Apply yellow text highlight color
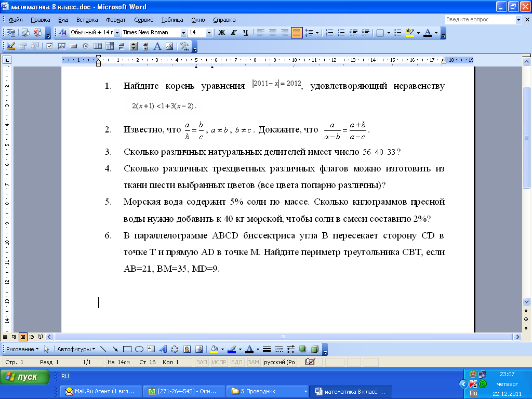This screenshot has height=399, width=532. [x=409, y=33]
